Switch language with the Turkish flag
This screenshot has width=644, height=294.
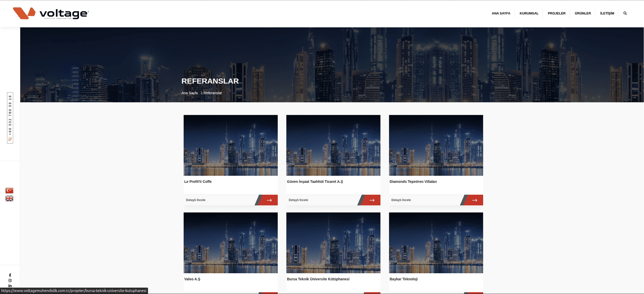click(9, 190)
